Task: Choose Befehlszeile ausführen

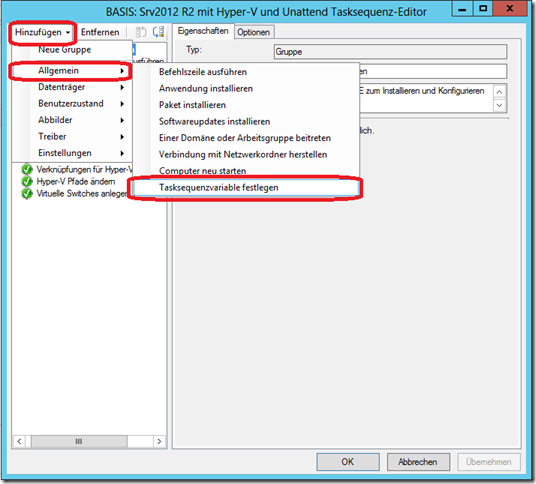Action: coord(246,72)
